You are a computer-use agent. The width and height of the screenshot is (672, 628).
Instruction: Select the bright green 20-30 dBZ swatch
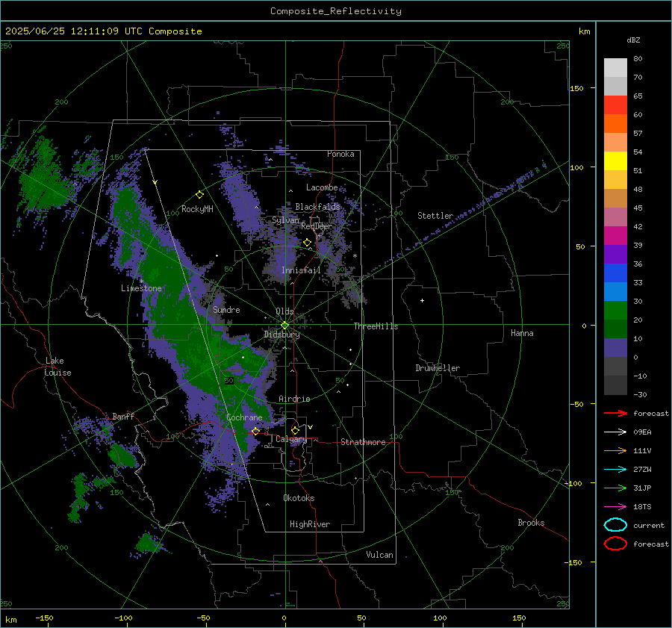615,311
